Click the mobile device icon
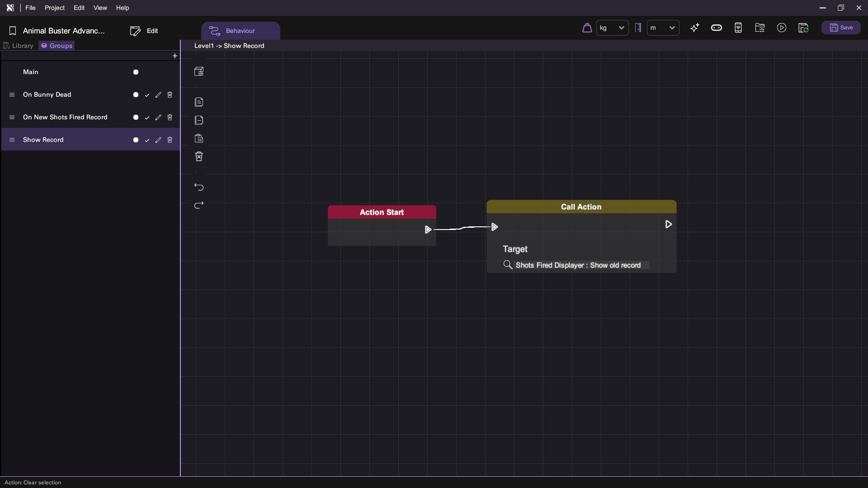Image resolution: width=868 pixels, height=488 pixels. (738, 28)
